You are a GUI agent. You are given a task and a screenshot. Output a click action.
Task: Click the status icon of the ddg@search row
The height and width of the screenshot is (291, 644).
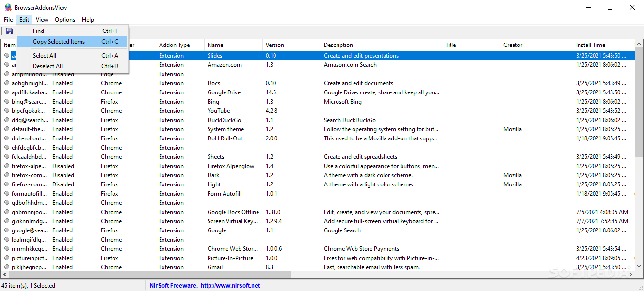7,120
